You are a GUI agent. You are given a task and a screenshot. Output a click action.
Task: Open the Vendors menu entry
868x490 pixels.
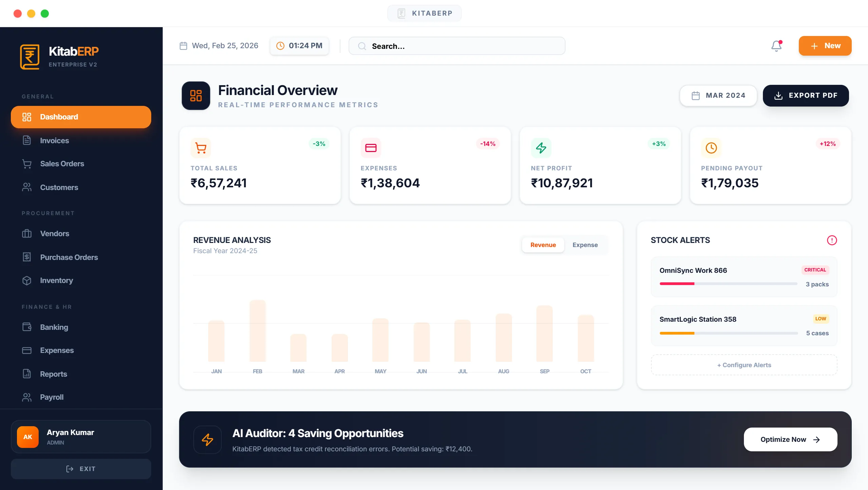(55, 233)
